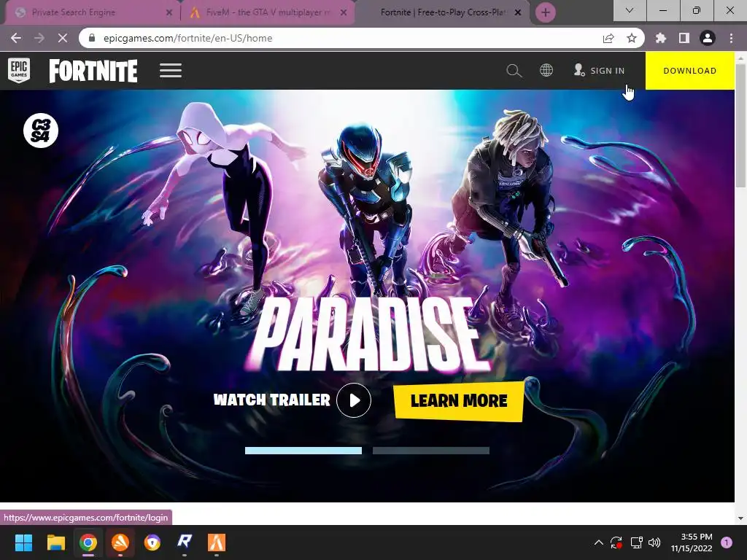Open the shield browser taskbar icon
The image size is (747, 560).
pyautogui.click(x=152, y=542)
